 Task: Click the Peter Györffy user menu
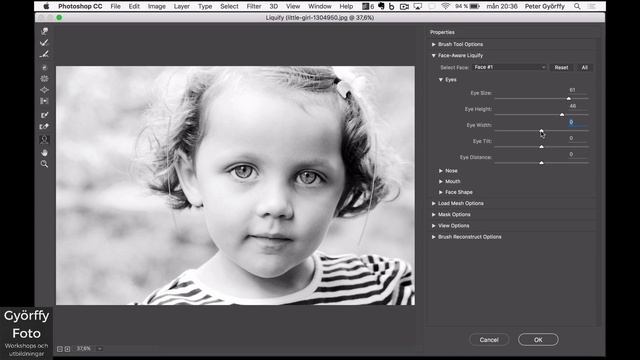(544, 6)
